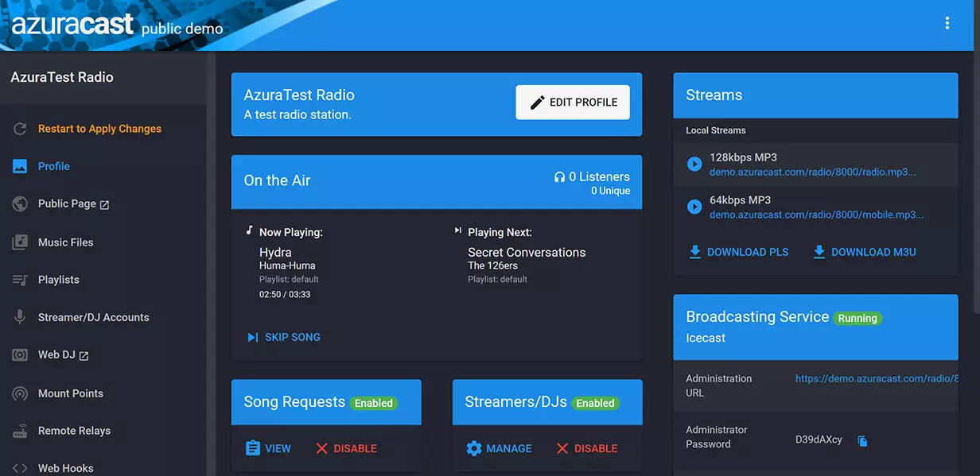The width and height of the screenshot is (980, 476).
Task: Open Playlists from the sidebar
Action: [x=59, y=280]
